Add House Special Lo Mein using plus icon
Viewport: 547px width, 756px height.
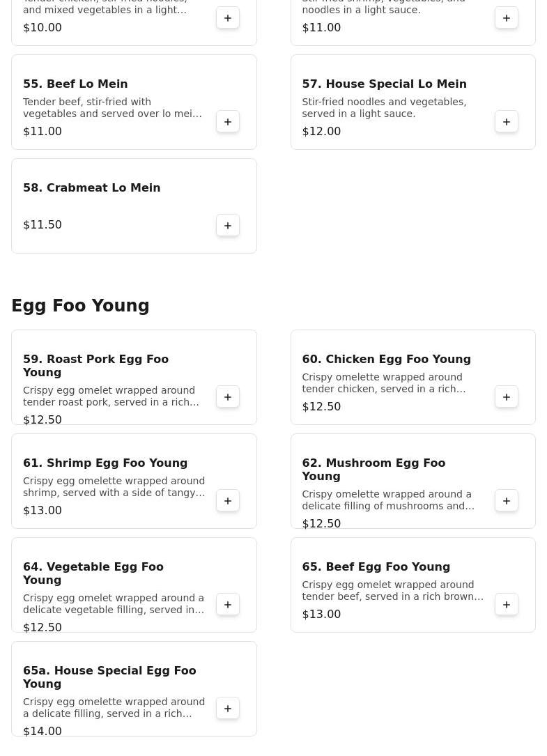coord(507,122)
